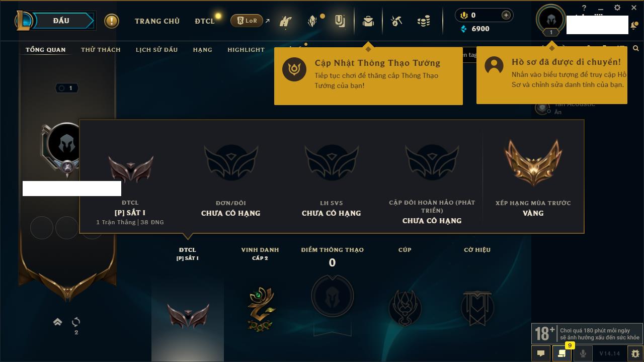Screen dimensions: 644x362
Task: Switch to the THỬ THÁCH tab
Action: tap(101, 49)
